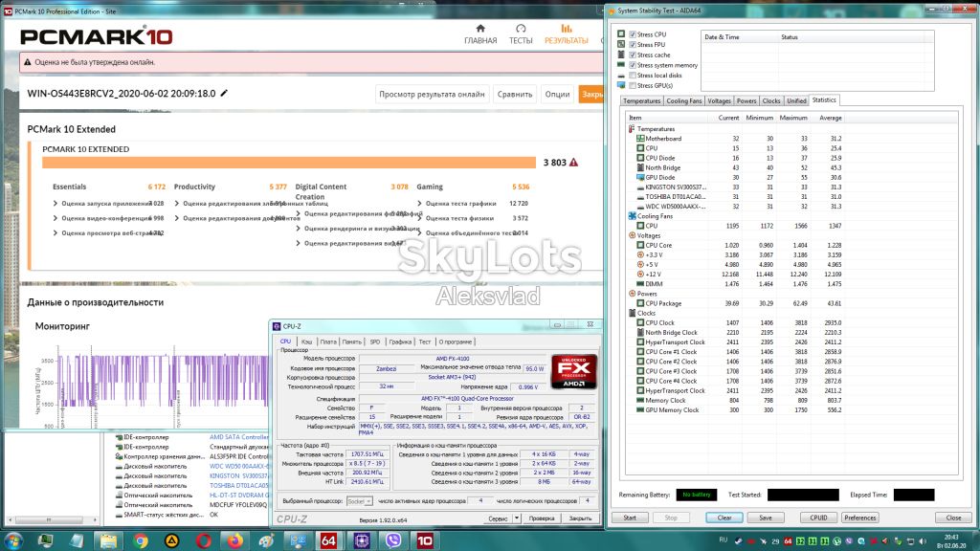This screenshot has width=980, height=551.
Task: Toggle Stress system memory checkbox
Action: point(633,65)
